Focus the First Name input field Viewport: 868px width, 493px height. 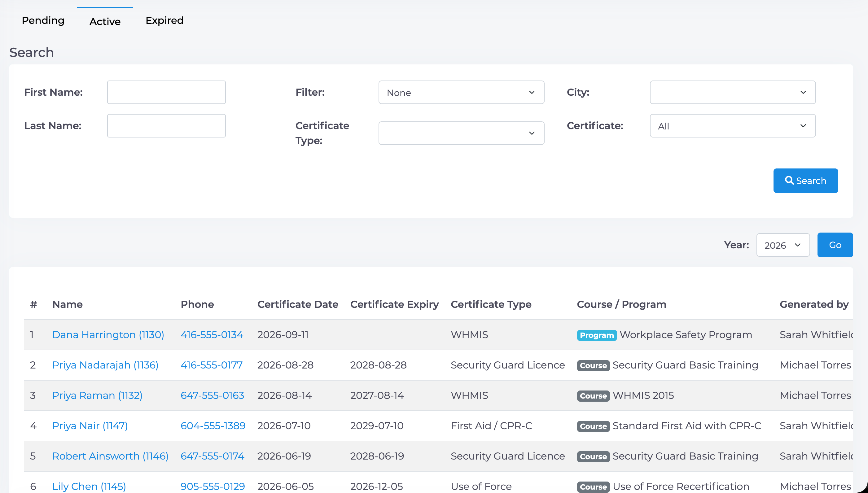point(166,92)
